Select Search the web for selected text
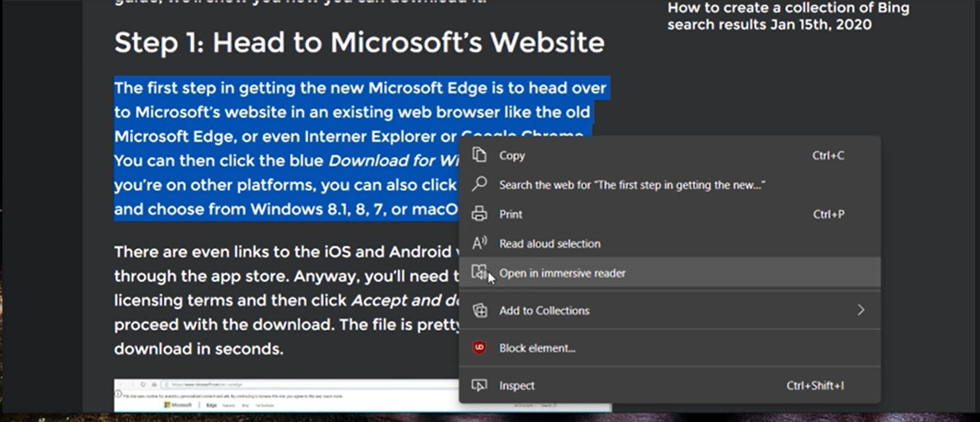Image resolution: width=980 pixels, height=422 pixels. click(670, 185)
